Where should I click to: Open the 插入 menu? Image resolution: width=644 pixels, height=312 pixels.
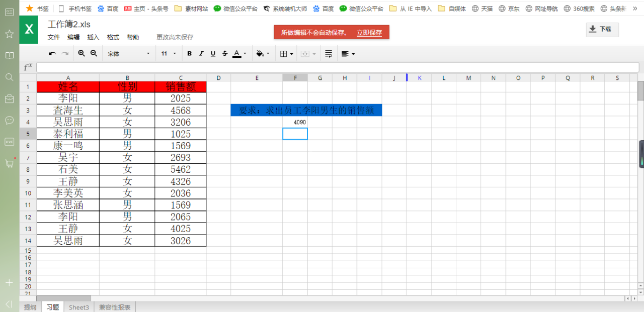point(93,37)
